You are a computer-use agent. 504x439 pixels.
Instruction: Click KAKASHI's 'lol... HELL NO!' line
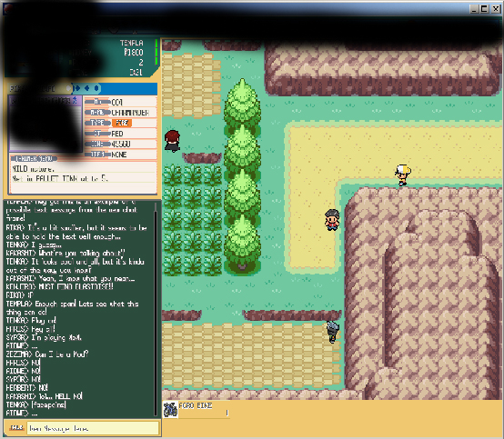point(44,396)
